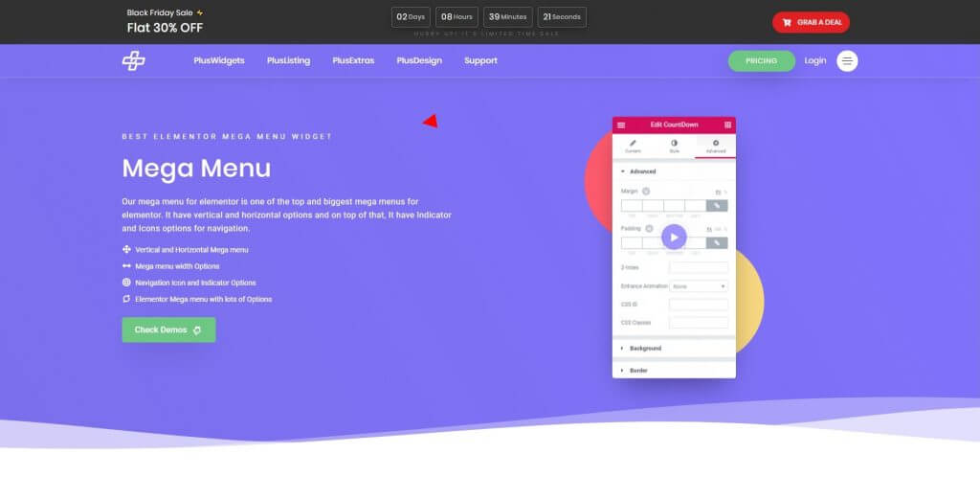Image resolution: width=980 pixels, height=499 pixels.
Task: Click the Margin responsive device icon
Action: [x=646, y=192]
